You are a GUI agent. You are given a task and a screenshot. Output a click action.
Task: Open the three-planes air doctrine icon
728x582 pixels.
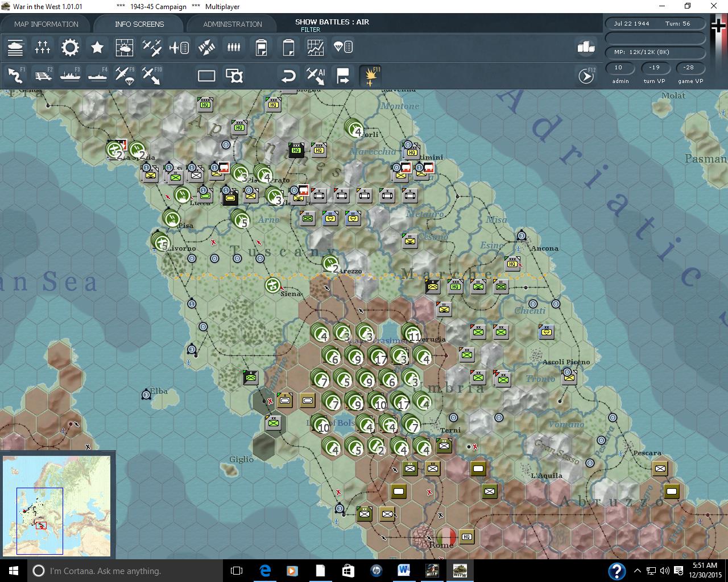152,47
